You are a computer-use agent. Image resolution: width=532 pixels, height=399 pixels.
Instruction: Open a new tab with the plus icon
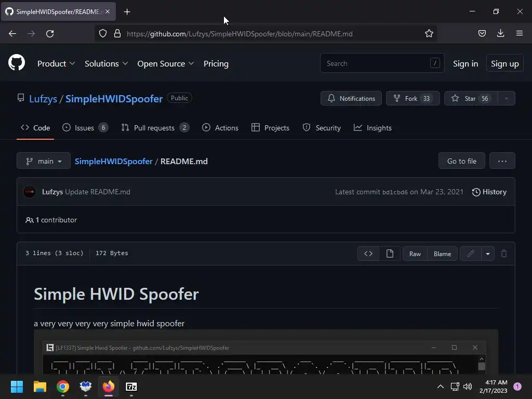click(127, 12)
